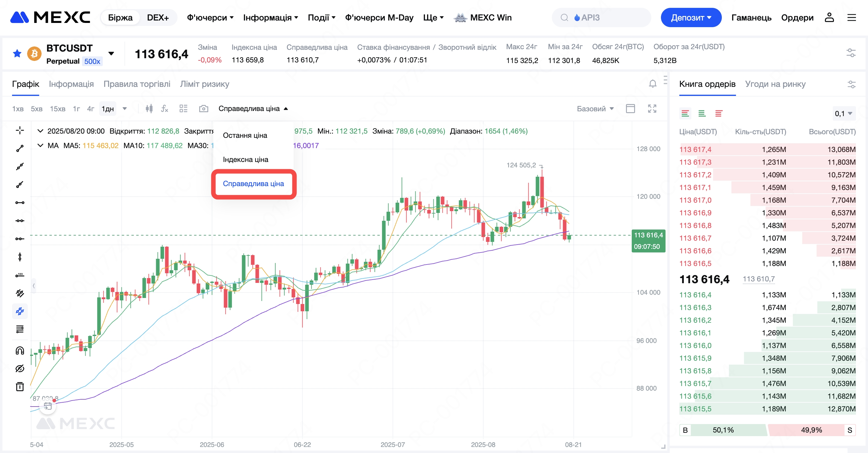This screenshot has width=868, height=453.
Task: Collapse the MA indicator chevron
Action: point(40,145)
